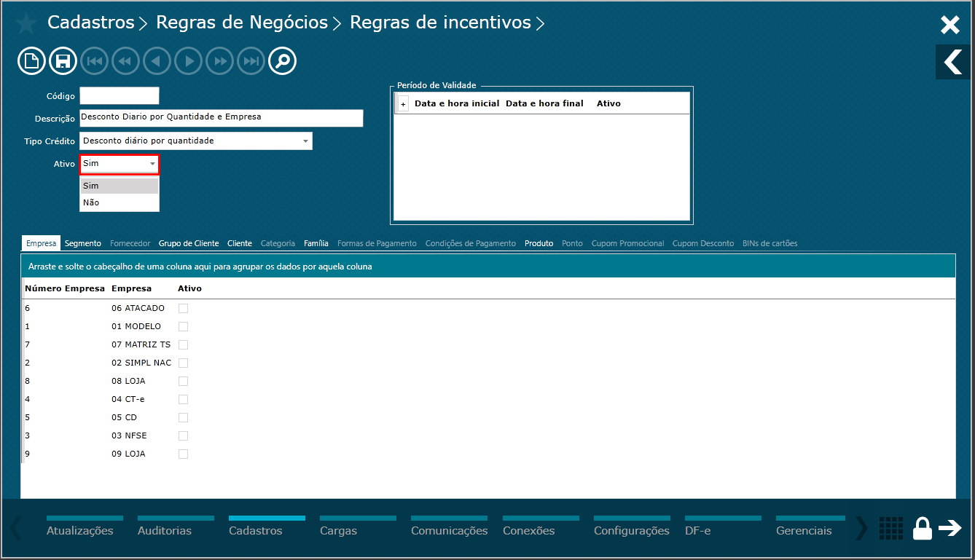Screen dimensions: 975x560
Task: Toggle Ativo checkbox for 06 ATACADO
Action: click(183, 308)
